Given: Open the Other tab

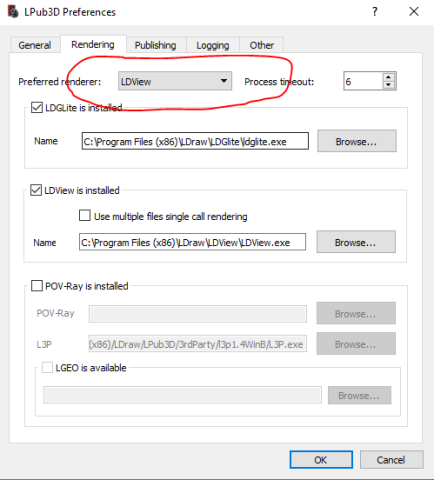Looking at the screenshot, I should [262, 45].
